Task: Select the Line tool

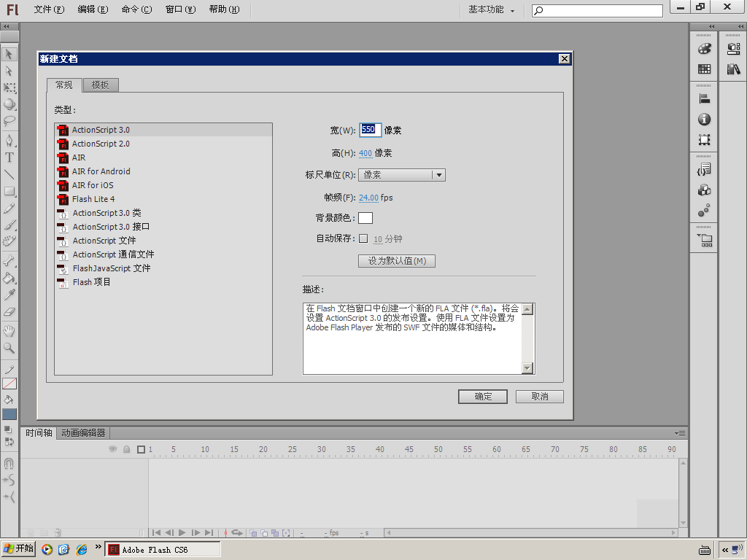Action: (x=9, y=174)
